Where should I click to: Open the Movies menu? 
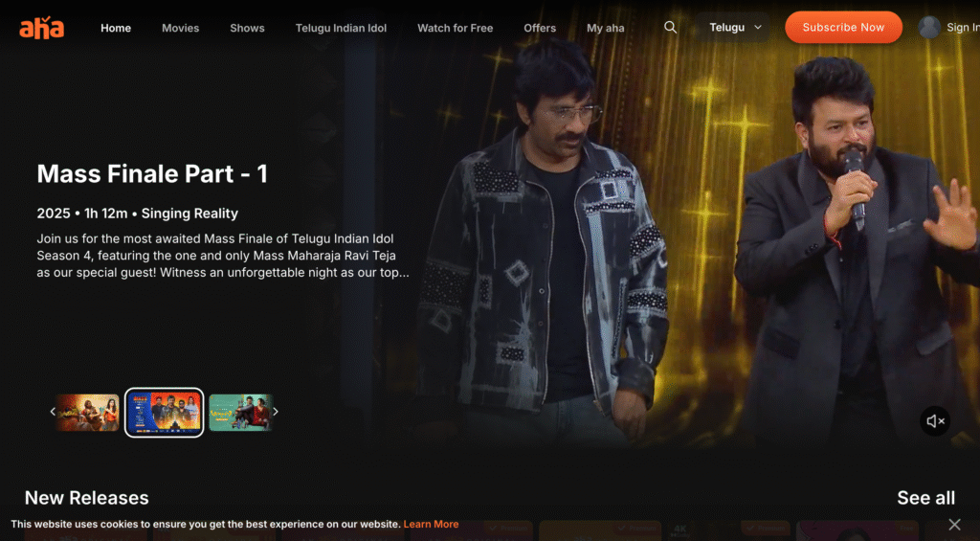click(x=181, y=28)
